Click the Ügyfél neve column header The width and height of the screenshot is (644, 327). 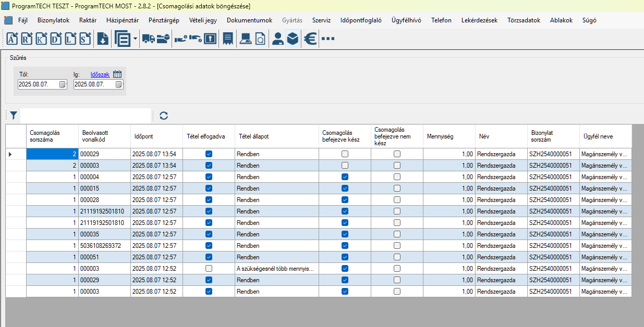point(605,136)
